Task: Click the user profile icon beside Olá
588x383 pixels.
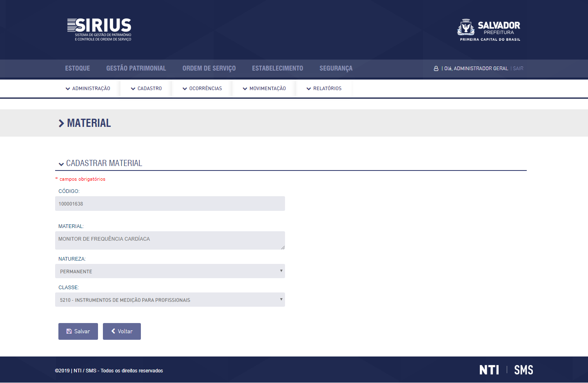Action: click(436, 69)
